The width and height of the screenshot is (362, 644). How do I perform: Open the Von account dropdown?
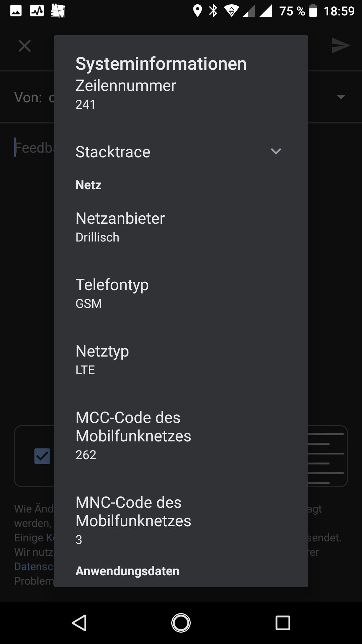(341, 97)
